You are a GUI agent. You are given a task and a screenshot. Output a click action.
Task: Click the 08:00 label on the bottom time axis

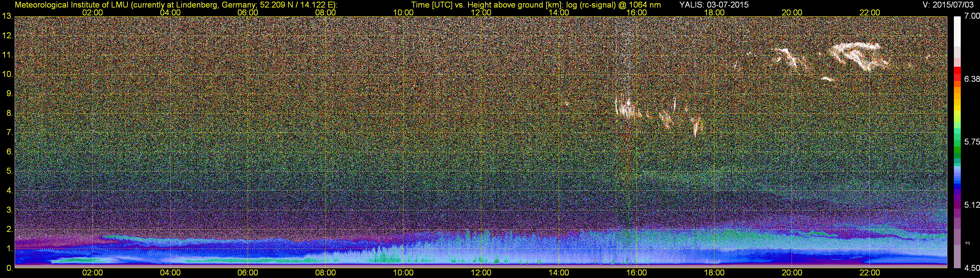click(326, 273)
